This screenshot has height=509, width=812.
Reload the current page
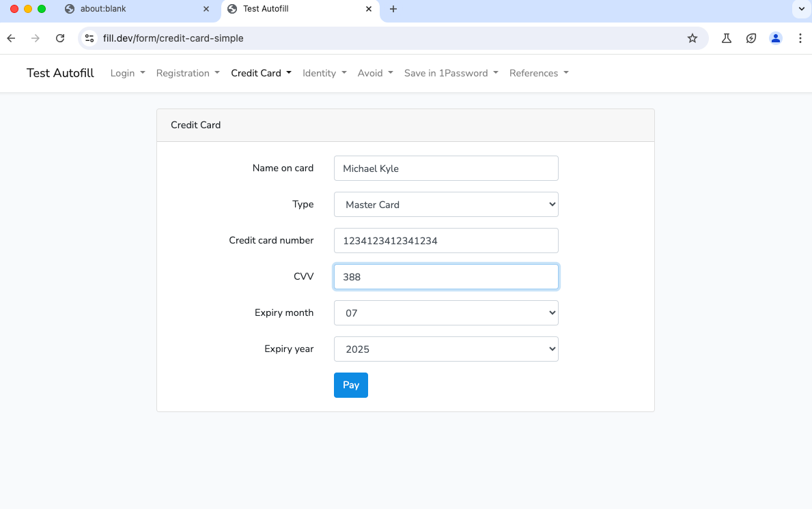60,38
